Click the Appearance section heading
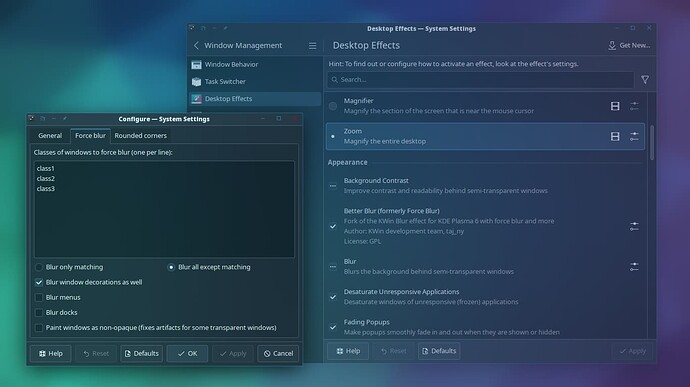Viewport: 690px width, 387px height. [347, 162]
